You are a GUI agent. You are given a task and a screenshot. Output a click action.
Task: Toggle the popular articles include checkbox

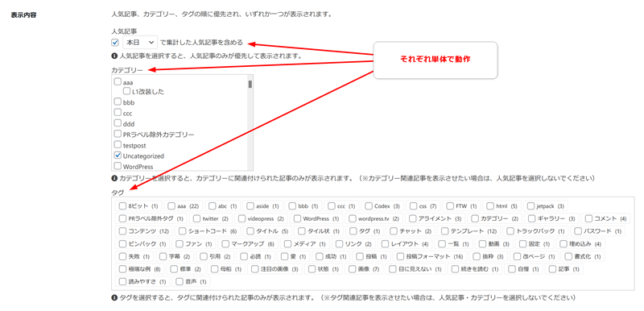[x=115, y=42]
